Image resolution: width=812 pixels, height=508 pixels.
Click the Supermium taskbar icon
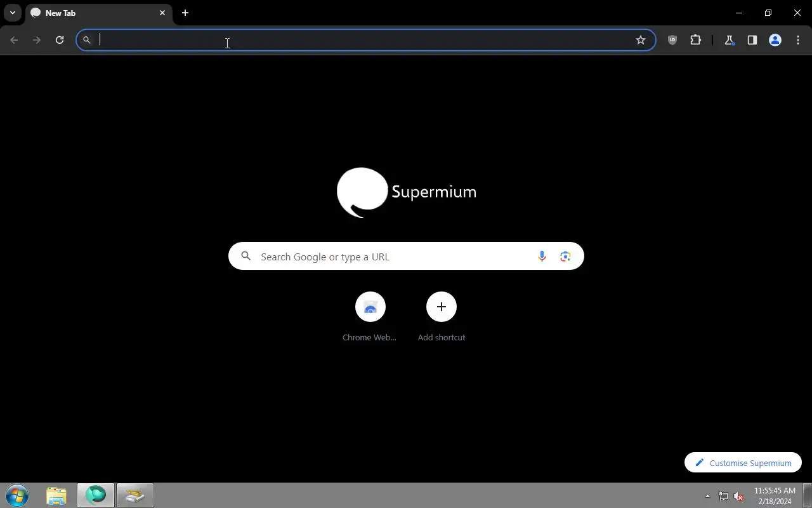(96, 495)
